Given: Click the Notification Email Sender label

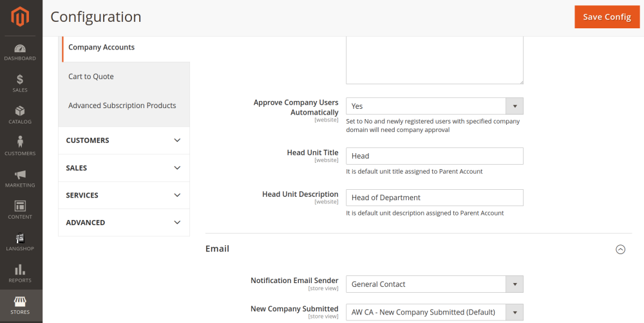Looking at the screenshot, I should point(294,281).
